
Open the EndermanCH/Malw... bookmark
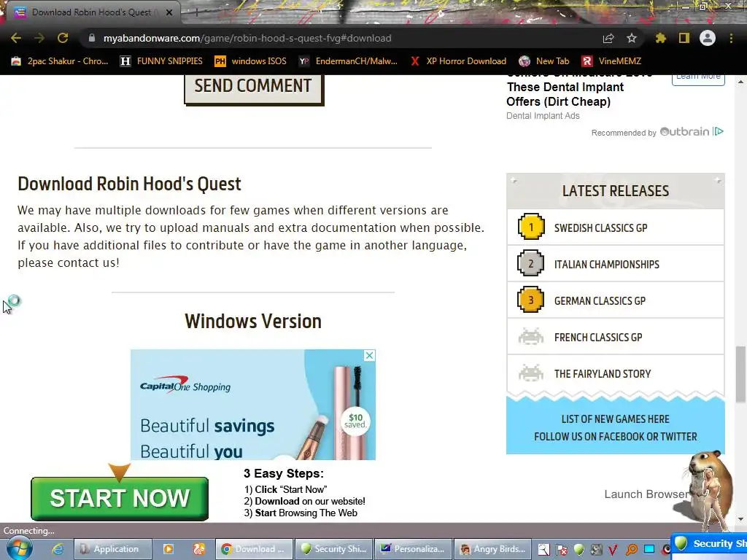(x=348, y=61)
